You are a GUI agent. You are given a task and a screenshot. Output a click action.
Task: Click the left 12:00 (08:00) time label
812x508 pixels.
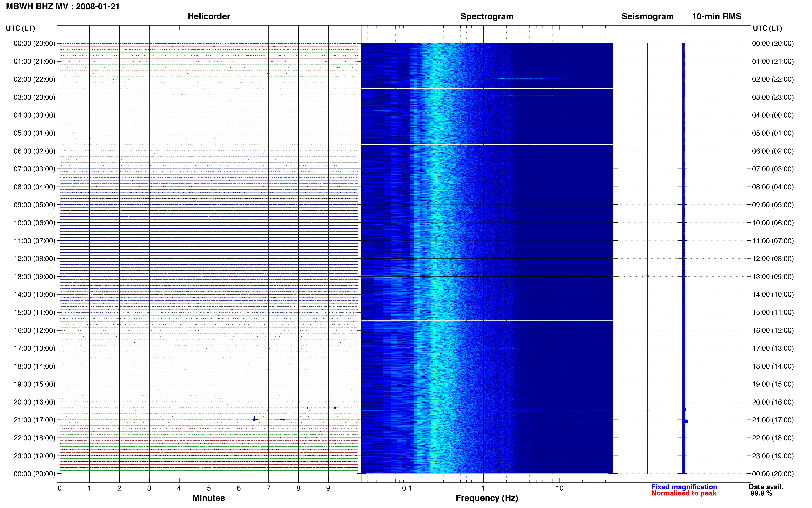[x=34, y=259]
